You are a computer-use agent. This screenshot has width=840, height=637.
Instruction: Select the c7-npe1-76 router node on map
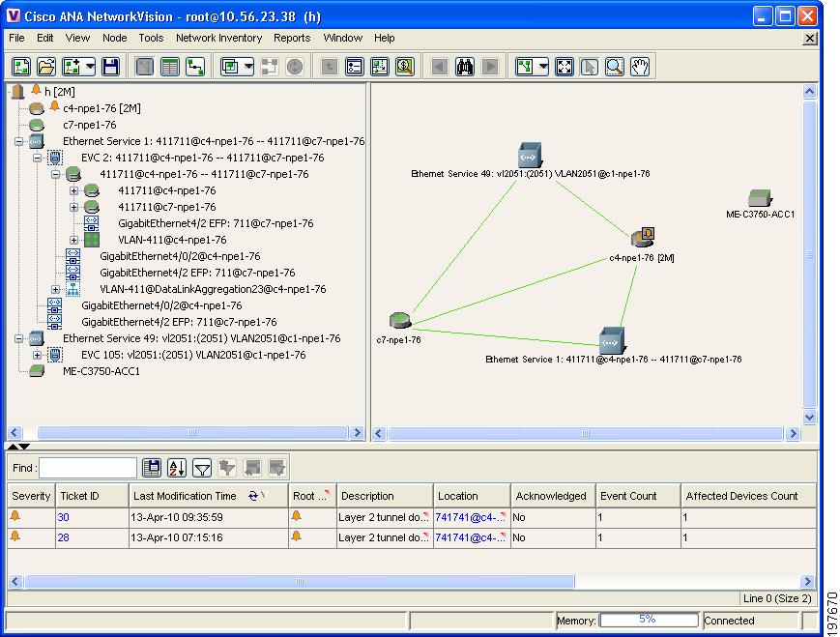(399, 320)
